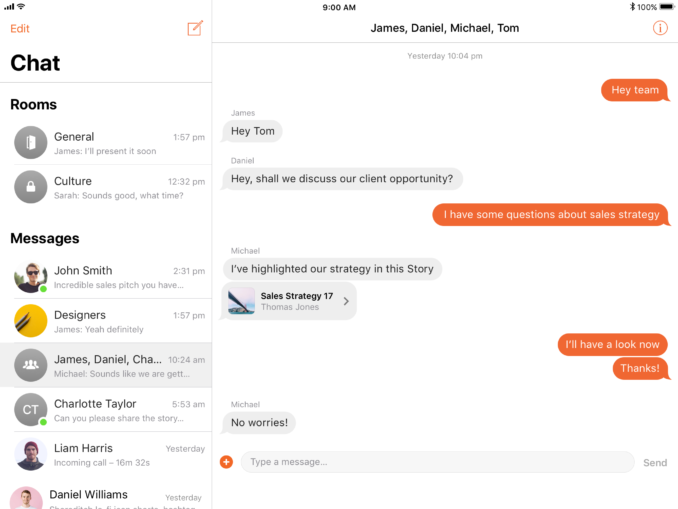Viewport: 678px width, 509px height.
Task: Tap the compose new message icon
Action: click(195, 28)
